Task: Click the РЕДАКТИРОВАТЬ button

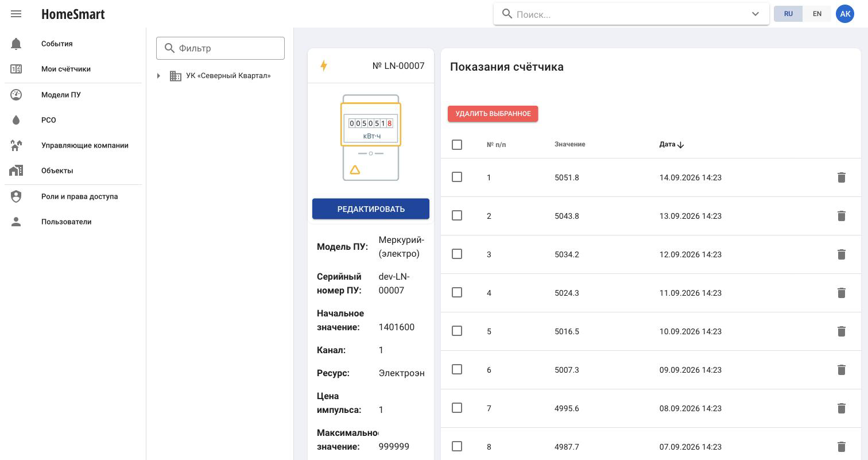Action: tap(371, 209)
